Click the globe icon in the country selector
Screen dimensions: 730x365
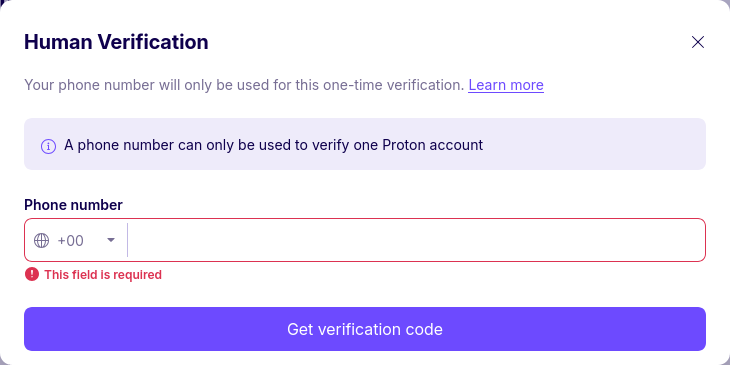41,241
